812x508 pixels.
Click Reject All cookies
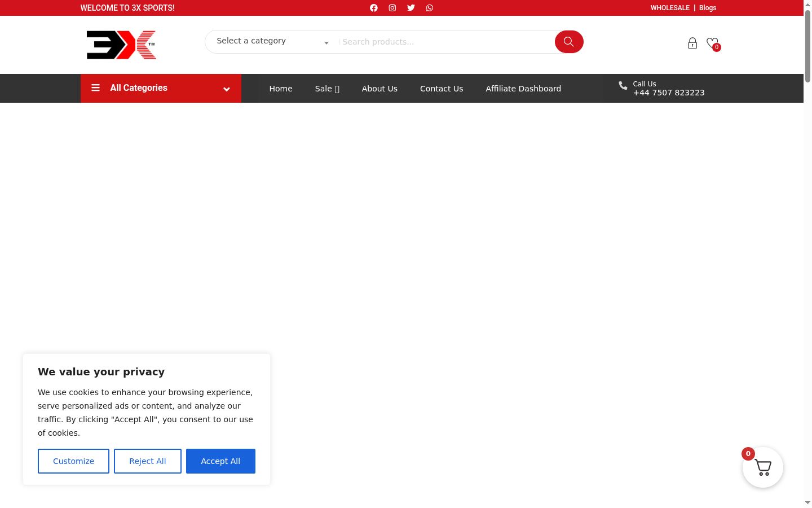[148, 461]
